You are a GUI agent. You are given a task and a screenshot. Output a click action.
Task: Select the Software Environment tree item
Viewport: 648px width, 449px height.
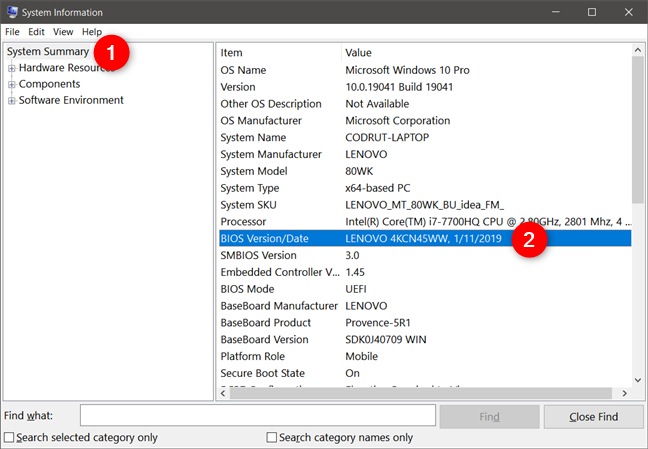(71, 100)
